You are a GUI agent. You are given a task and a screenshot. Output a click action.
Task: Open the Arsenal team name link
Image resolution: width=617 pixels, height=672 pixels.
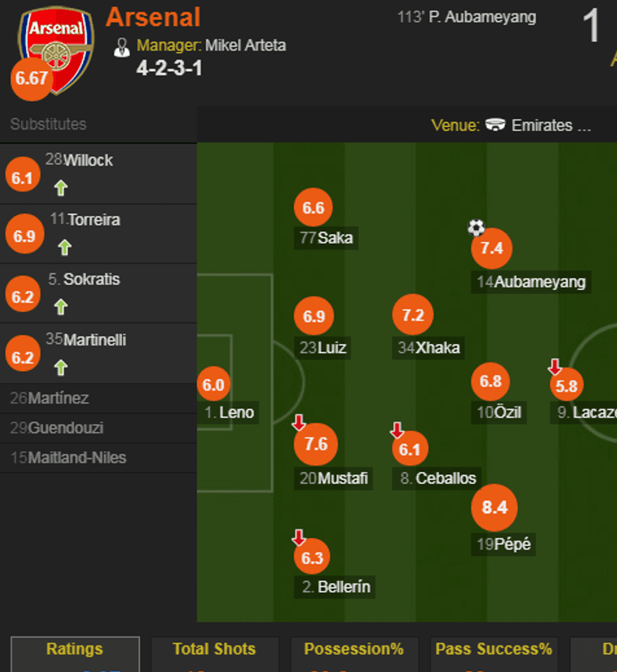(x=153, y=17)
